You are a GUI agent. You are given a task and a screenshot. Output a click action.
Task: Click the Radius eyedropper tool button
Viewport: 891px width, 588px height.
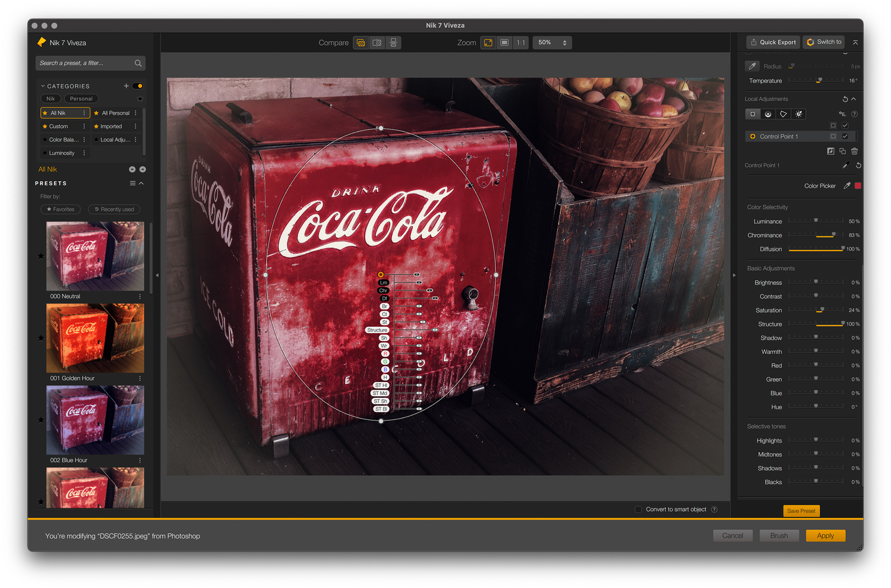[x=753, y=66]
